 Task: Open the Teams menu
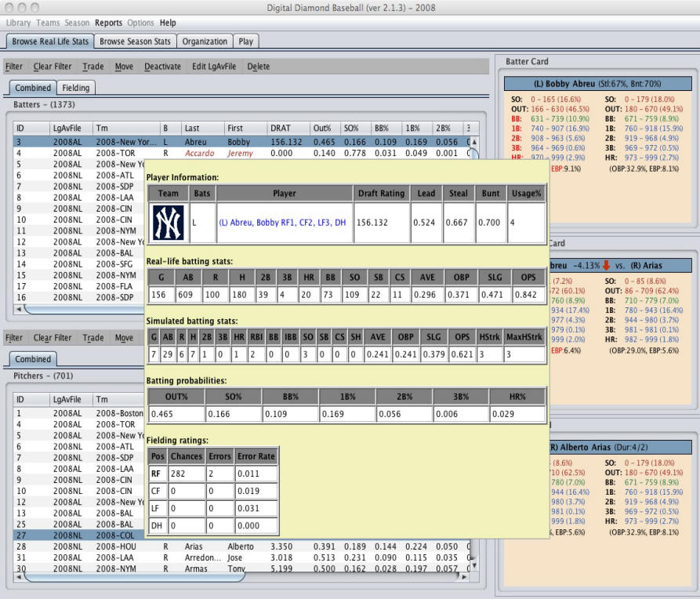tap(48, 23)
